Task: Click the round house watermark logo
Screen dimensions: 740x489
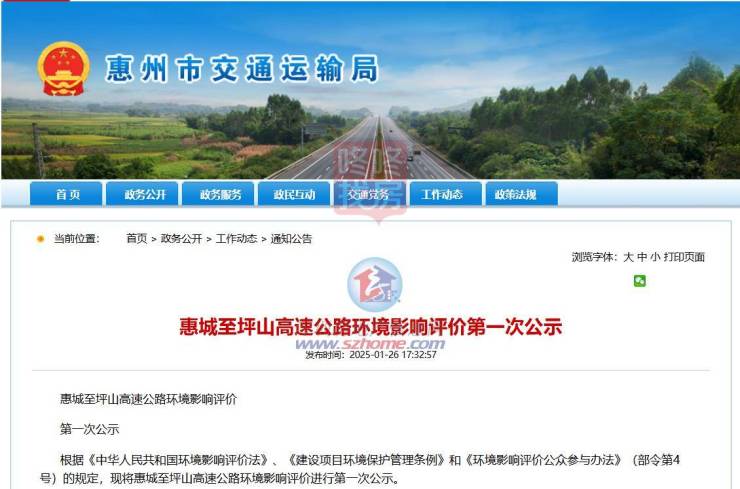Action: [x=375, y=284]
